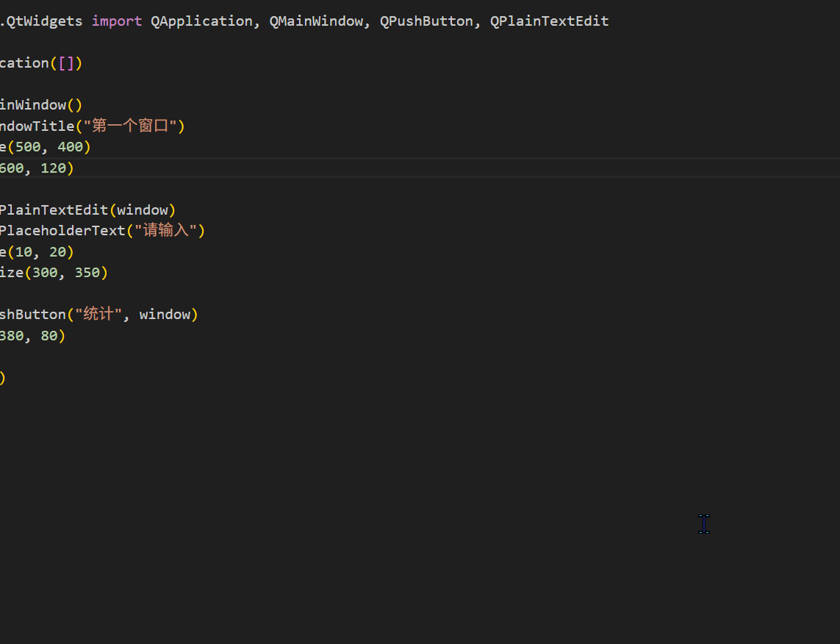Click QMainWindow in the imports line
840x644 pixels.
(x=316, y=21)
